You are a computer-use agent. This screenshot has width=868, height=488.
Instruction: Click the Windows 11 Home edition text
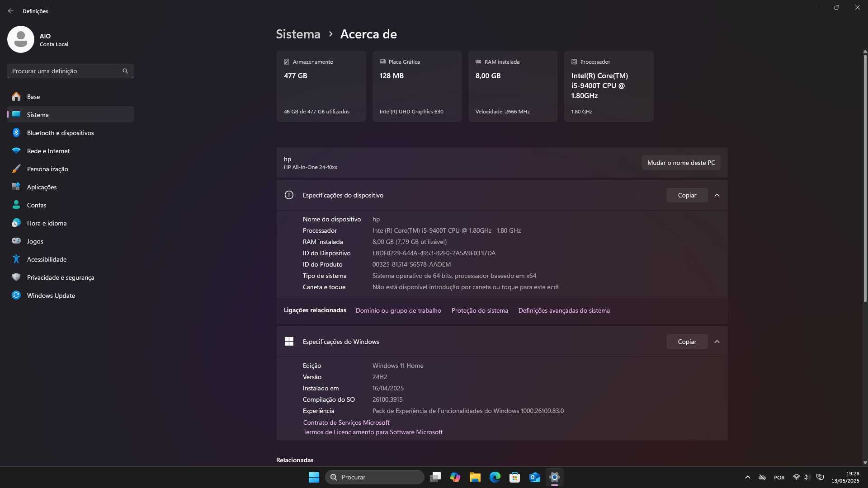coord(398,366)
